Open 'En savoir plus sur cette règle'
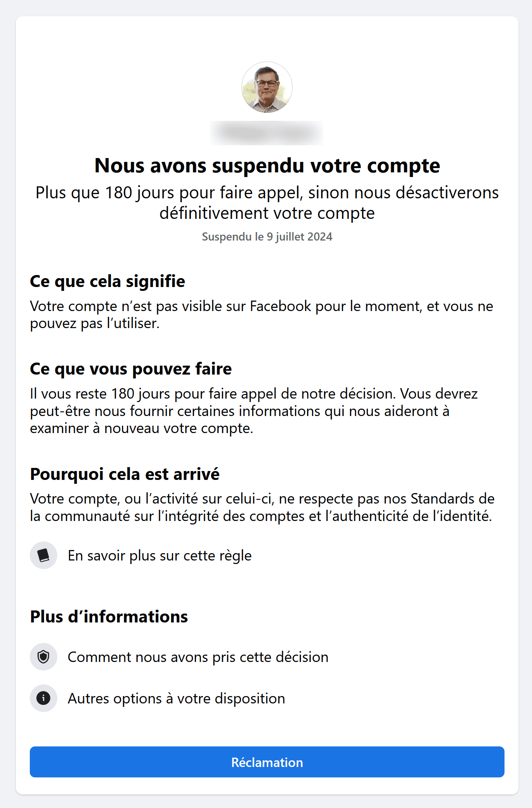Image resolution: width=532 pixels, height=808 pixels. (x=160, y=555)
